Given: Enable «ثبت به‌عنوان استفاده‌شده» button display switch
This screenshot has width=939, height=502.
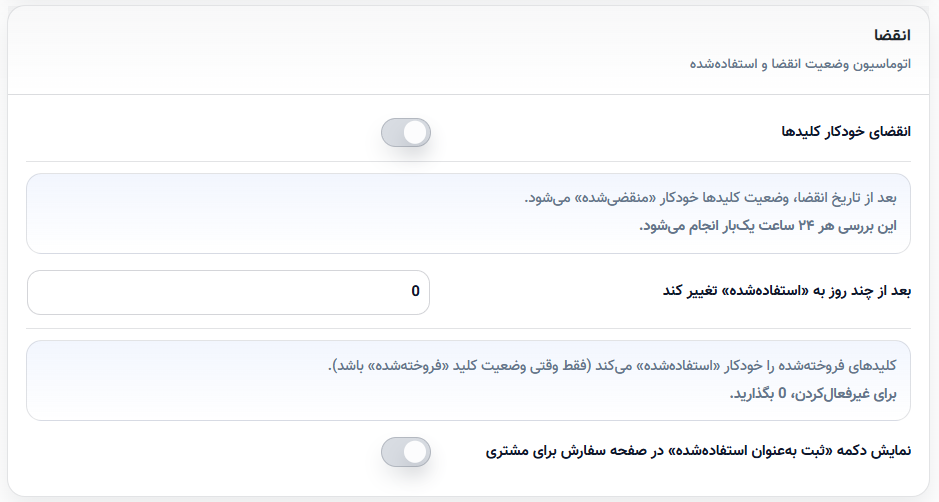Looking at the screenshot, I should [x=406, y=452].
